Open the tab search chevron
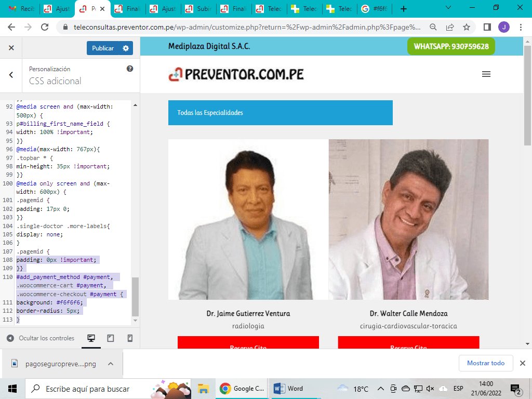The width and height of the screenshot is (532, 399). tap(448, 7)
